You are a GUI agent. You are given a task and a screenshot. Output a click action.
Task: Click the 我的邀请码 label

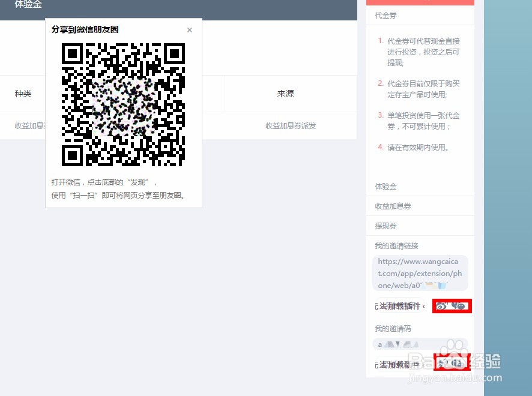tap(393, 329)
